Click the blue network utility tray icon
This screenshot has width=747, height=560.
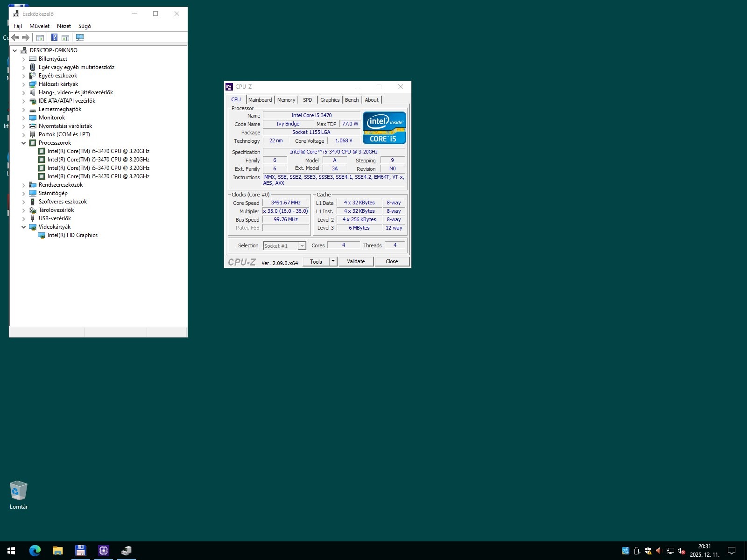626,551
